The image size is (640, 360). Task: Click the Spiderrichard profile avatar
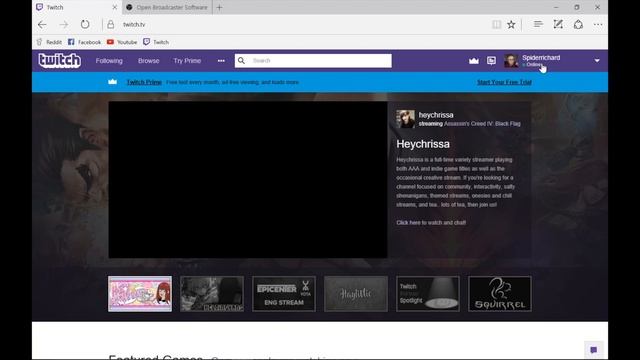tap(511, 61)
